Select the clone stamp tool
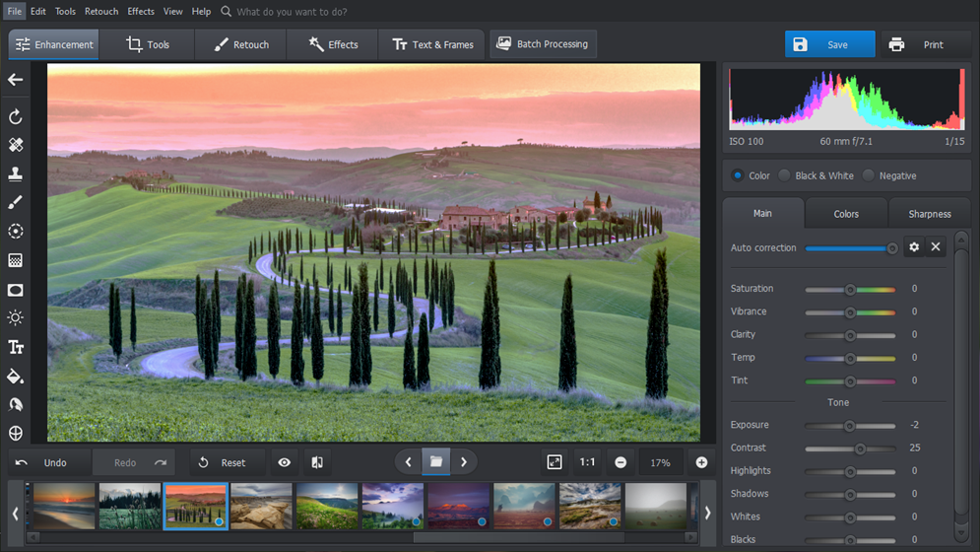 16,173
